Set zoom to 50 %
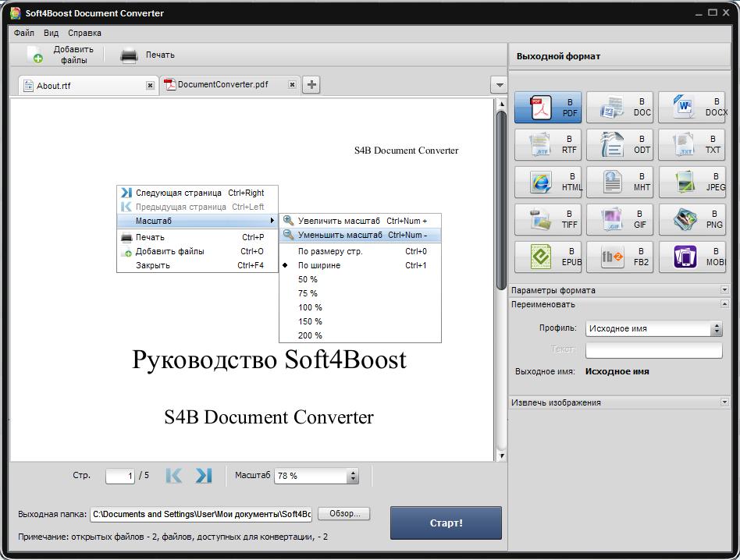The height and width of the screenshot is (560, 740). (x=360, y=279)
